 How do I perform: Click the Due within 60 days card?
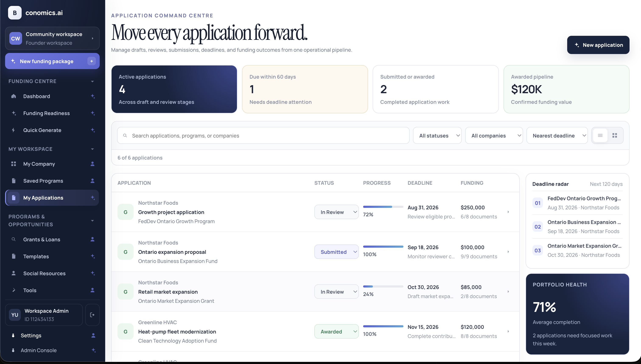[x=305, y=89]
